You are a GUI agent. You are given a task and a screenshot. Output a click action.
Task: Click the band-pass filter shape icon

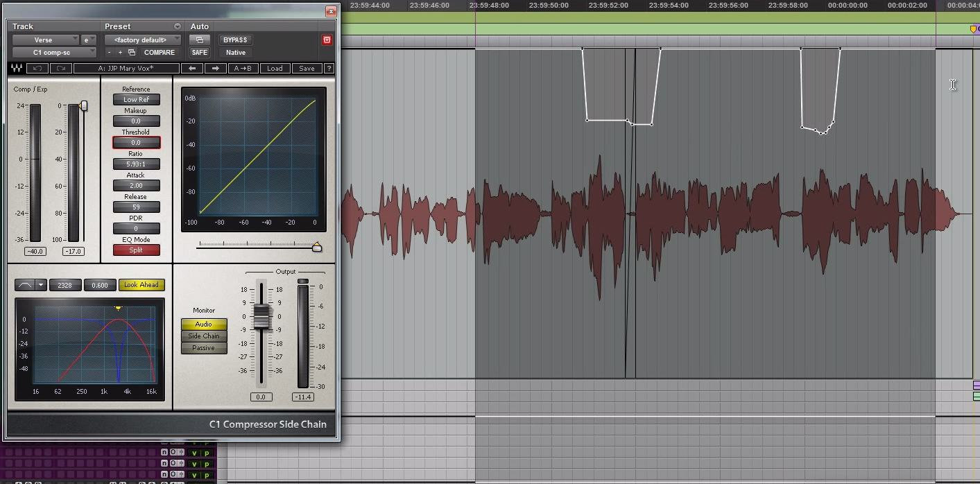click(26, 285)
